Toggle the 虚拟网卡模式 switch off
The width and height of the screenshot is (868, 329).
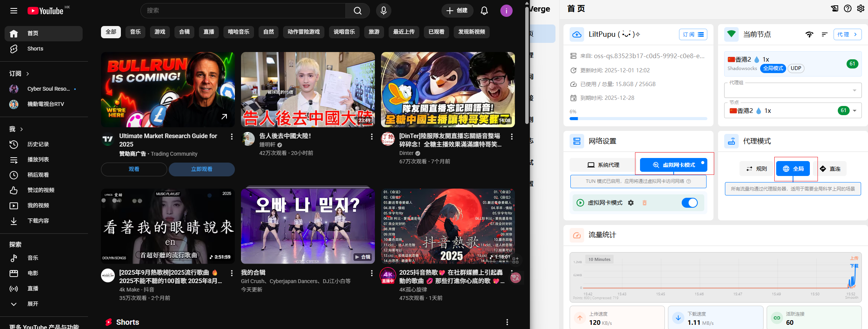[x=689, y=203]
